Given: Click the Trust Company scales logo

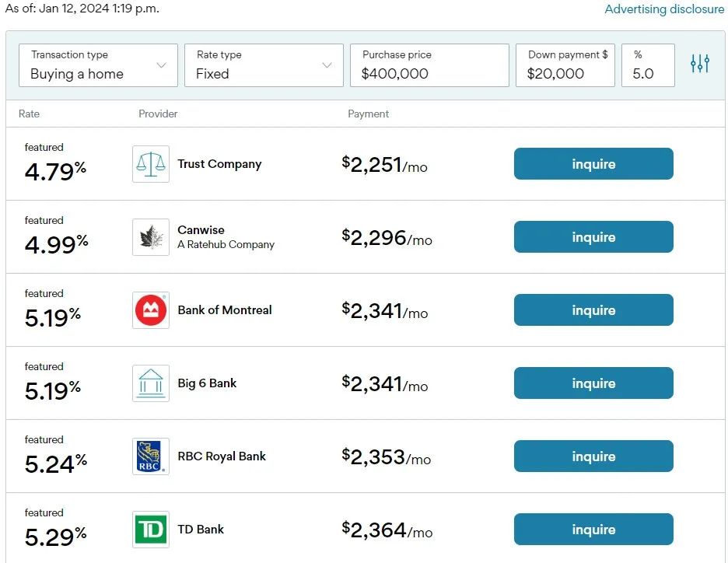Looking at the screenshot, I should click(151, 164).
